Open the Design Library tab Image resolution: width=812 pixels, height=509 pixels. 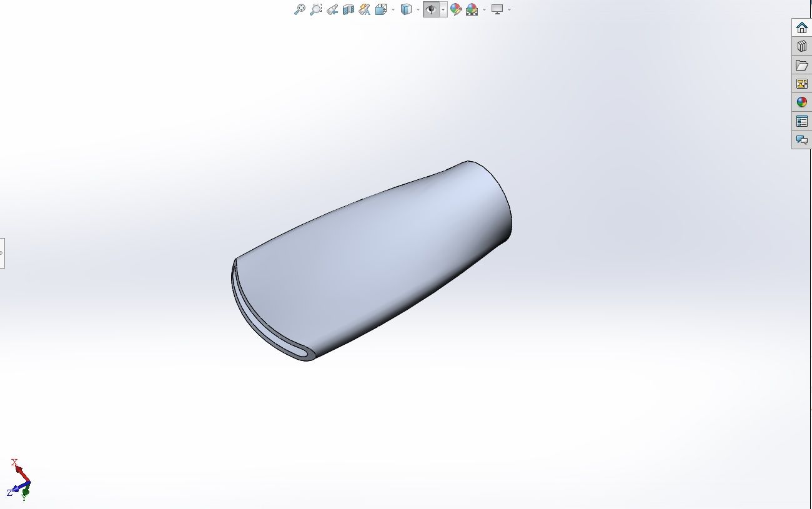802,46
